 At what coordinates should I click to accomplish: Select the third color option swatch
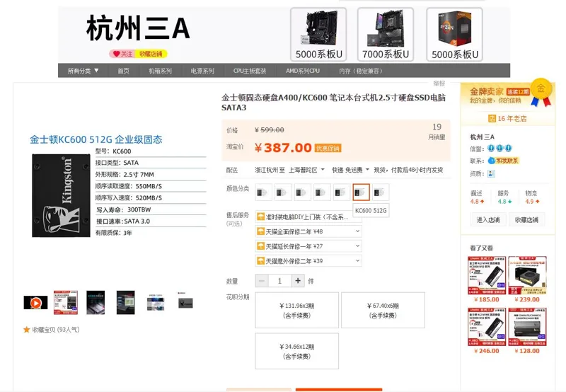coord(303,192)
